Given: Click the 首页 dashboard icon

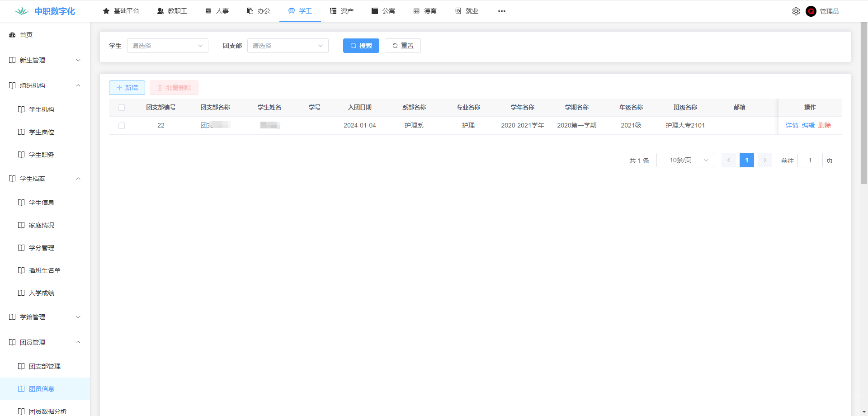Looking at the screenshot, I should coord(12,35).
